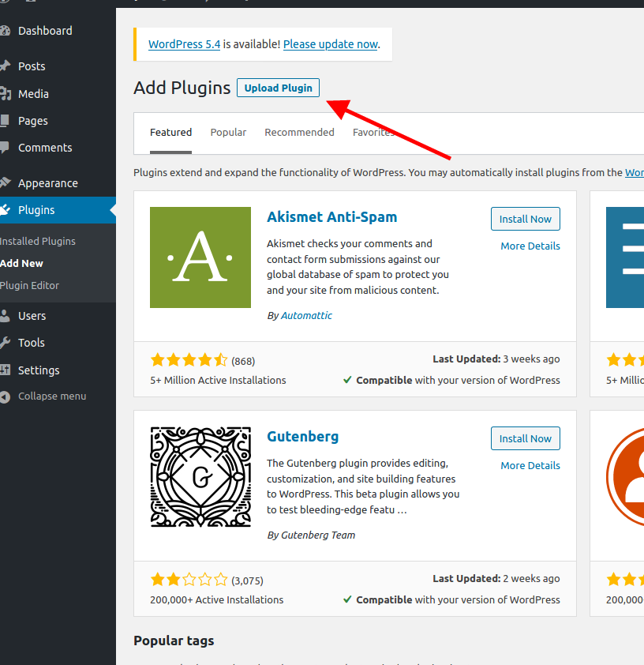Click Gutenberg star rating
The width and height of the screenshot is (644, 665).
point(189,580)
